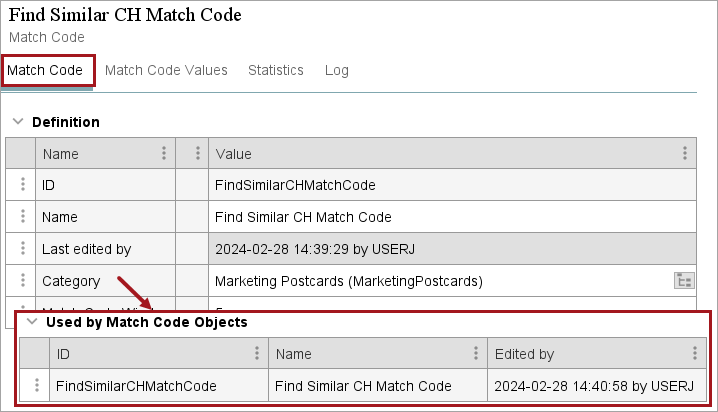Open the narrow empty column header menu

coord(198,154)
